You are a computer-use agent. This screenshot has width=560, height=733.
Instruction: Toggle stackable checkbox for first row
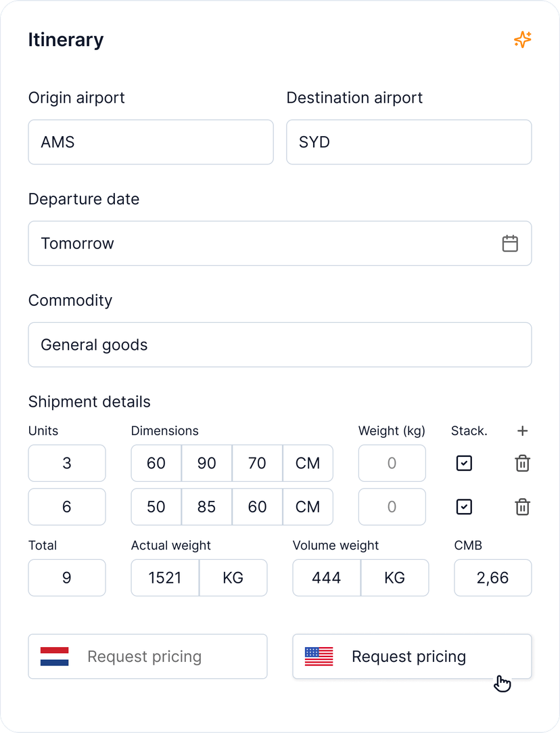click(464, 464)
